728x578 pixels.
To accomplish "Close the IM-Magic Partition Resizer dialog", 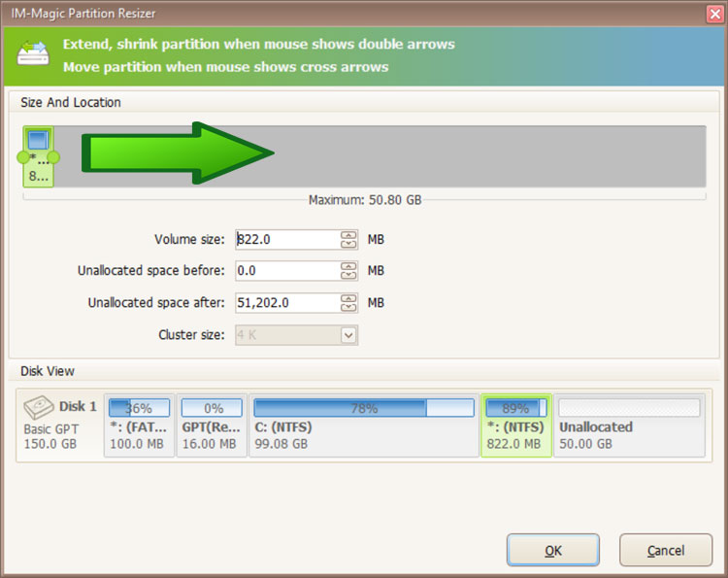I will pyautogui.click(x=715, y=14).
